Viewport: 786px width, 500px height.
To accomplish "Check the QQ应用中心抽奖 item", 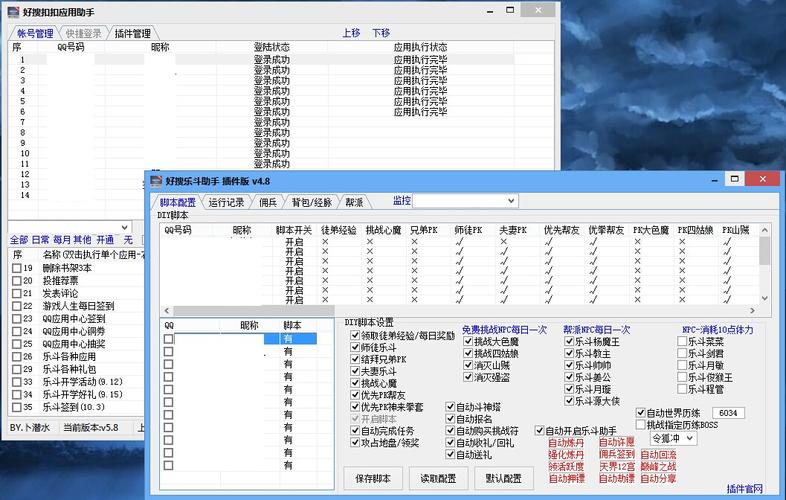I will point(17,344).
